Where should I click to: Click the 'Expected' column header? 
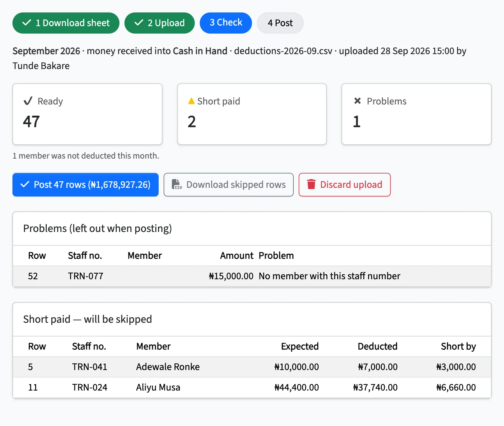click(x=300, y=346)
